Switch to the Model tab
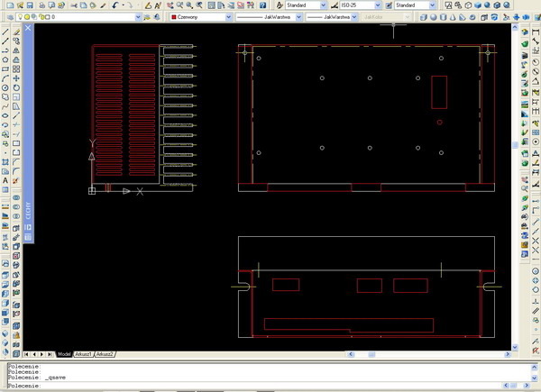Viewport: 541px width, 392px height. [64, 354]
